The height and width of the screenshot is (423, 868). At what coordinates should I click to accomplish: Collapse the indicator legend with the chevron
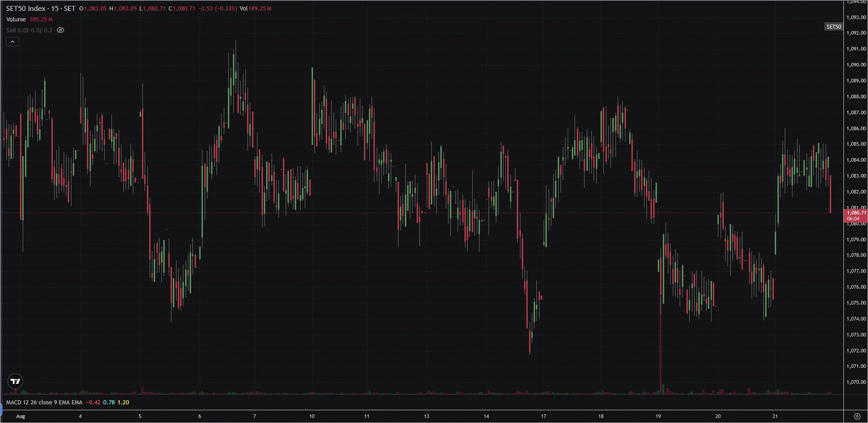[12, 42]
